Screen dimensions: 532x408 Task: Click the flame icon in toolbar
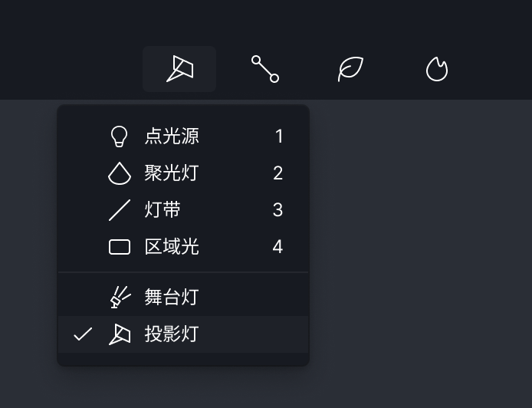coord(436,69)
